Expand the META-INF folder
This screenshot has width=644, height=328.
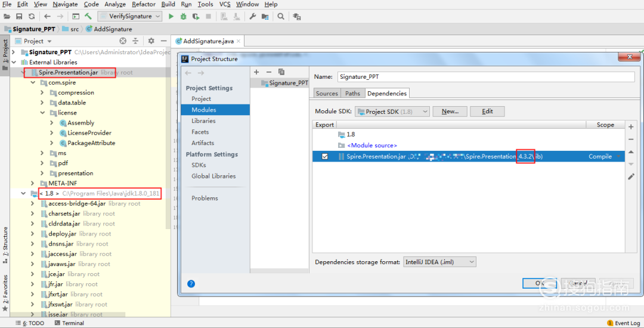click(x=32, y=183)
